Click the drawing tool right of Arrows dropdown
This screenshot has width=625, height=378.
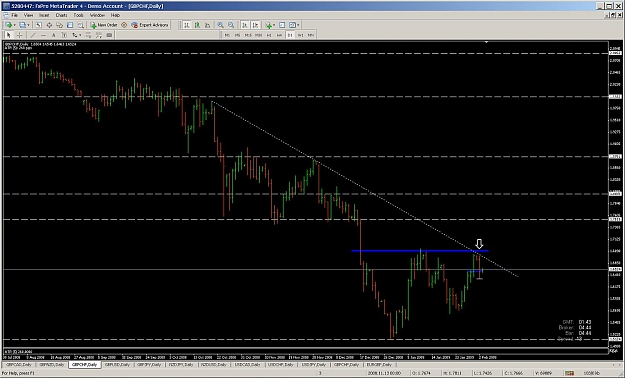coord(88,35)
